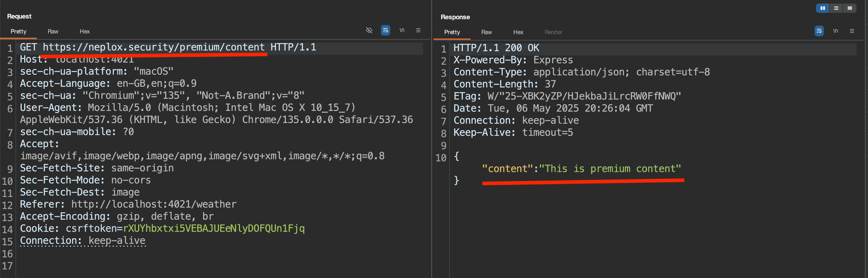Click the csrftoken cookie value
This screenshot has height=278, width=868.
pyautogui.click(x=214, y=228)
